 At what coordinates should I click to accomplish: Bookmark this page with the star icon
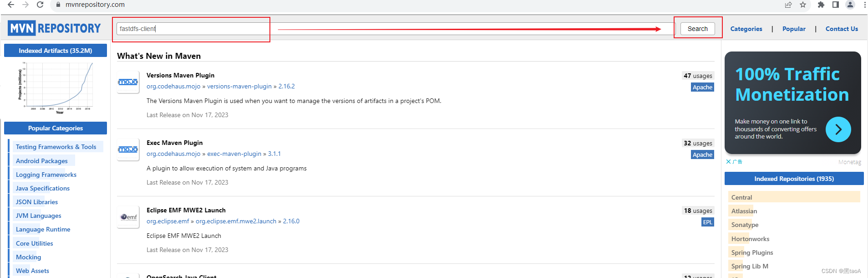[x=803, y=5]
